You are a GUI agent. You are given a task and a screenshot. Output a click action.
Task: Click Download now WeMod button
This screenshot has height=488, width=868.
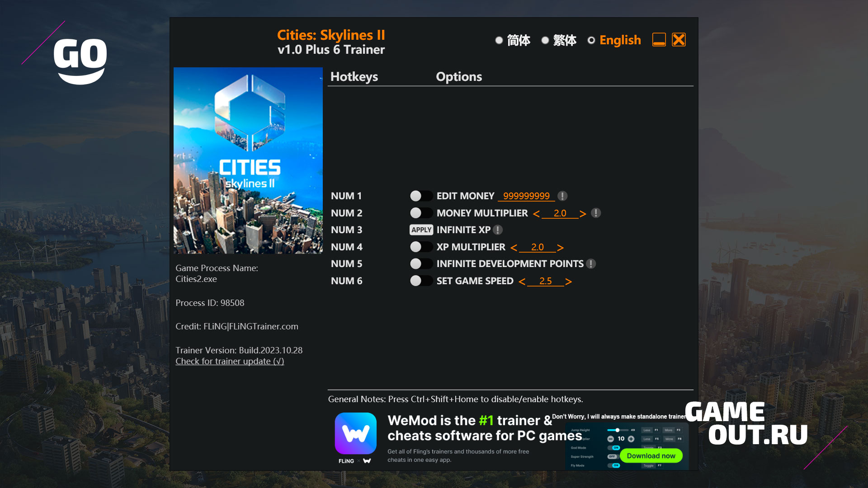pos(650,456)
